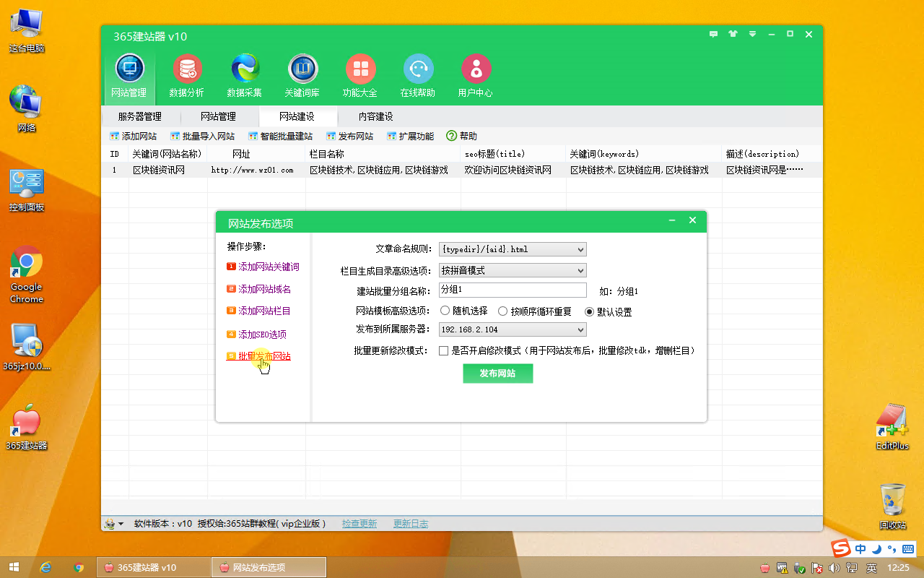Click the 发布网站 toolbar item

pyautogui.click(x=349, y=136)
